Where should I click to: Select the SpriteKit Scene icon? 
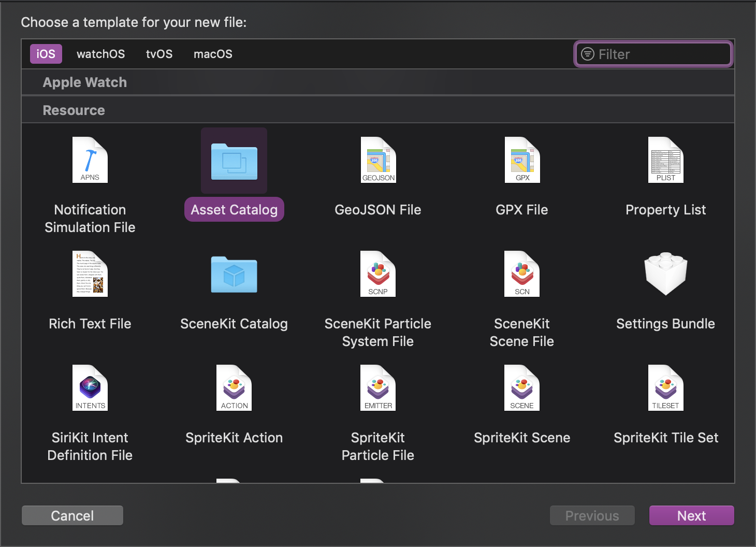522,388
